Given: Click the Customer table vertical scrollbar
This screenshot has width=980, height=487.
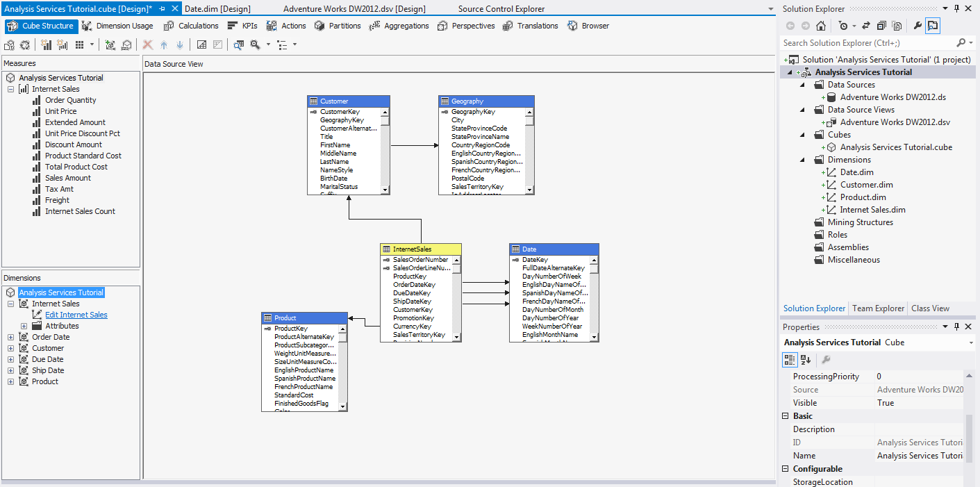Looking at the screenshot, I should click(385, 150).
